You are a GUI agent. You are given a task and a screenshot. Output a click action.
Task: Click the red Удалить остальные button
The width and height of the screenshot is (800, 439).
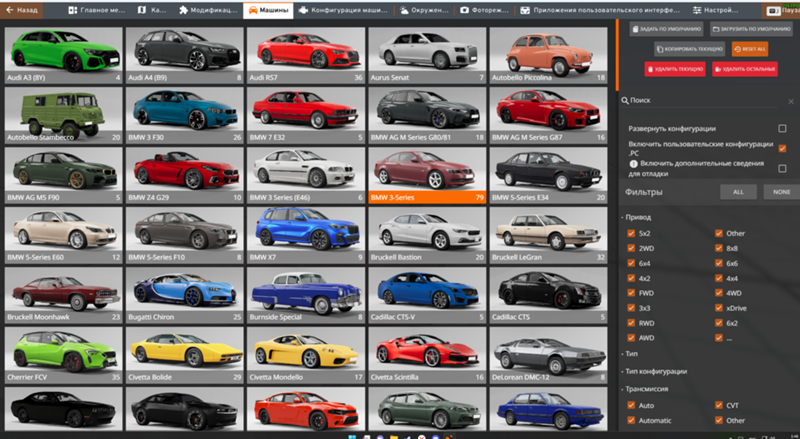pyautogui.click(x=745, y=69)
